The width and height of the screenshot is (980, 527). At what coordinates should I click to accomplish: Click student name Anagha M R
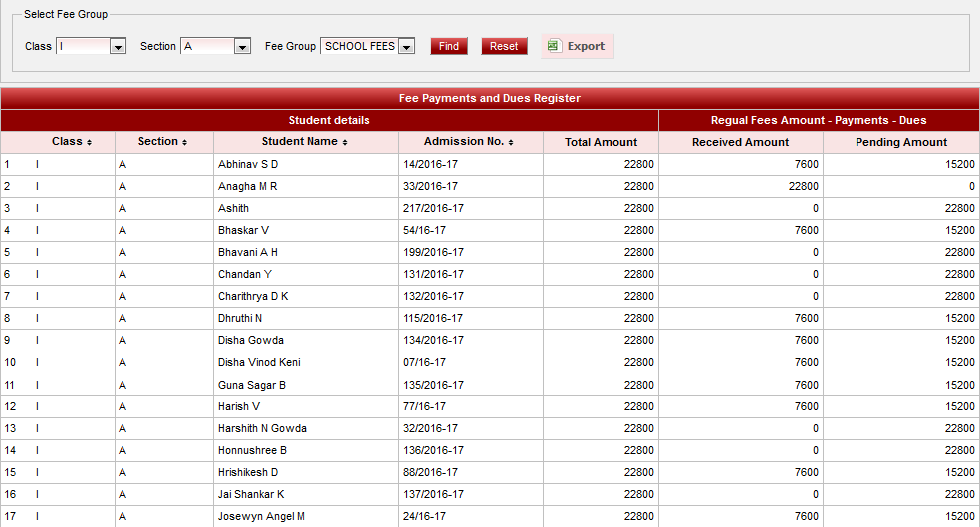(247, 186)
